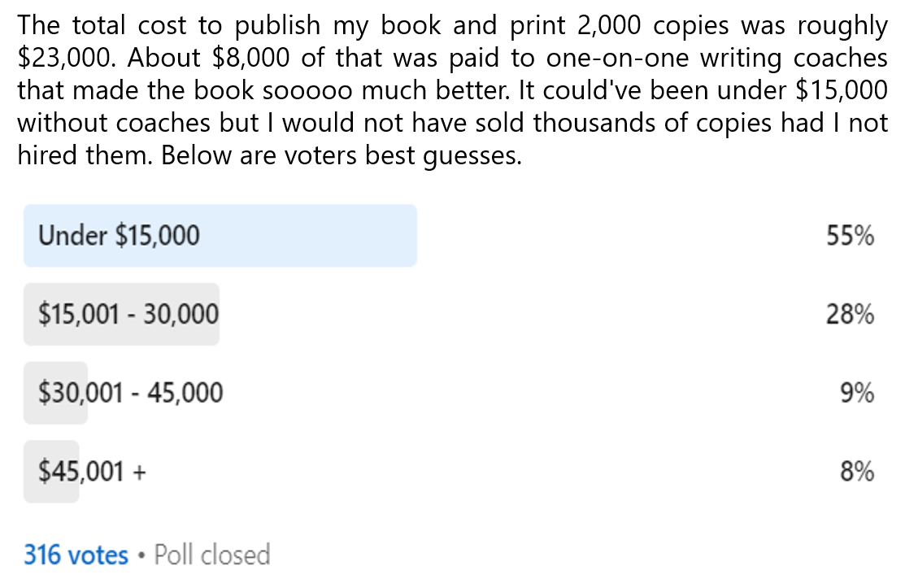Click the 8% vote percentage
The height and width of the screenshot is (588, 905).
pos(857,472)
